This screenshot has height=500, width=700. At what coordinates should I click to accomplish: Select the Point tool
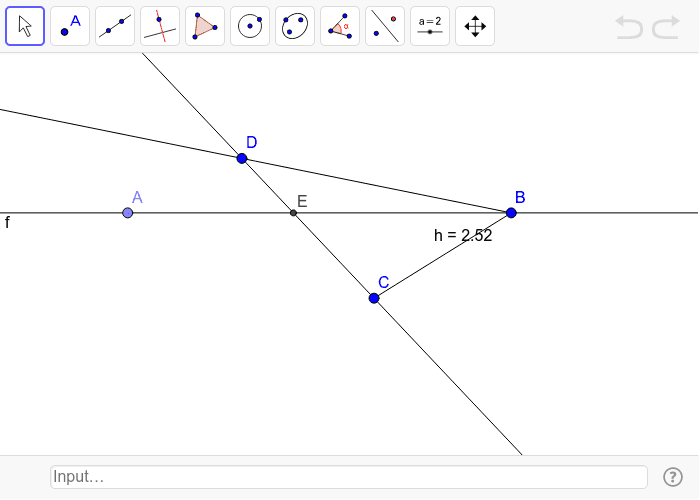tap(70, 26)
